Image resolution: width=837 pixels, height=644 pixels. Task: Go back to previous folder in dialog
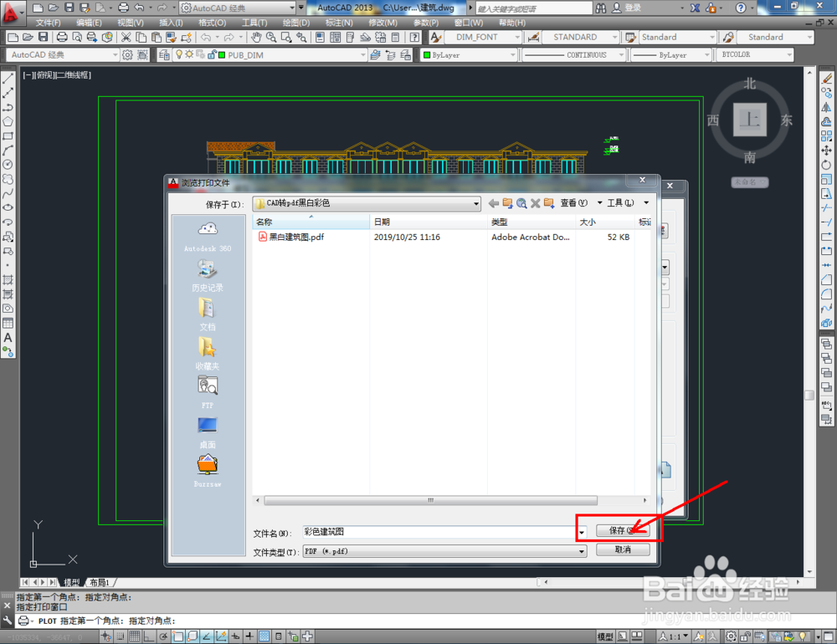494,202
